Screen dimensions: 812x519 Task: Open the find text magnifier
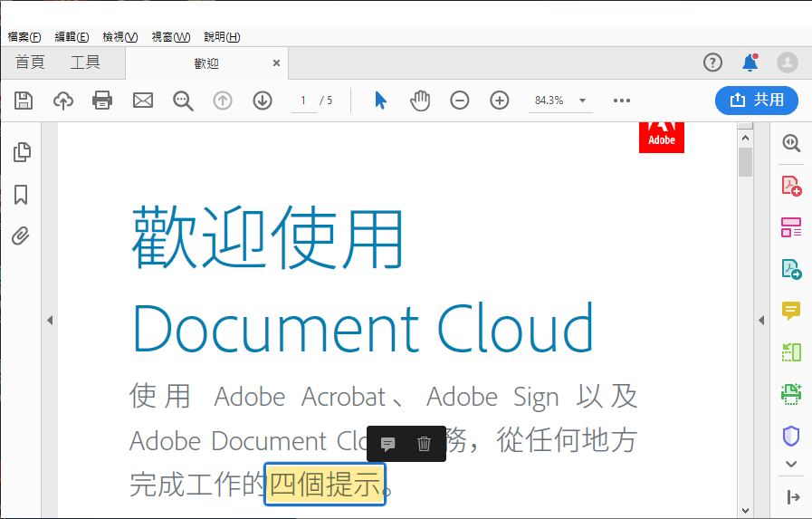point(183,101)
